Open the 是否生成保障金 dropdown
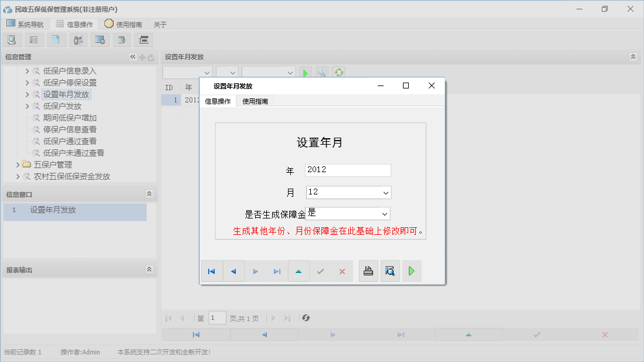The height and width of the screenshot is (362, 644). point(384,213)
